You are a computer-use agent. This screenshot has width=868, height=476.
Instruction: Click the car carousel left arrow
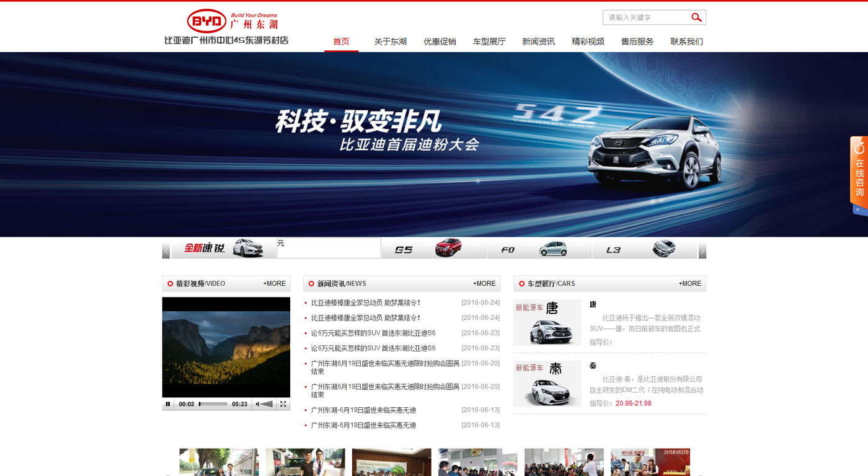[x=166, y=250]
